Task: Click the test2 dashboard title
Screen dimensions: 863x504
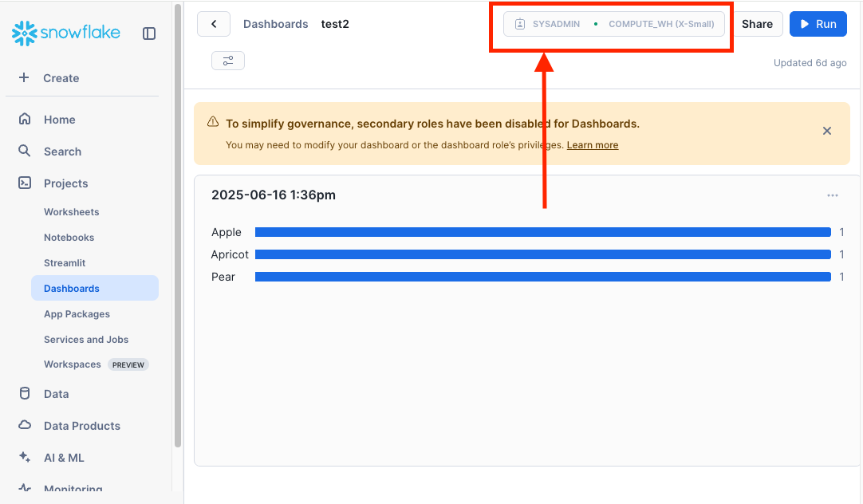Action: pyautogui.click(x=335, y=24)
